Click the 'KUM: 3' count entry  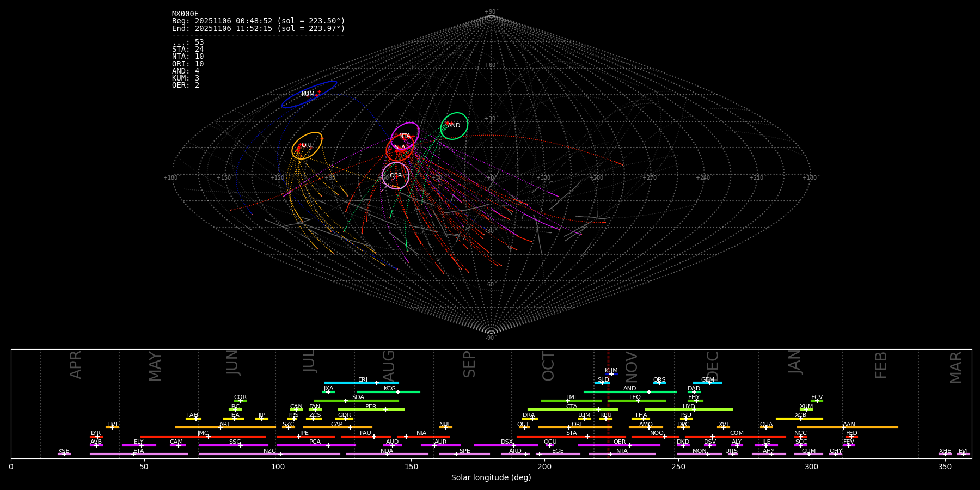tap(186, 78)
